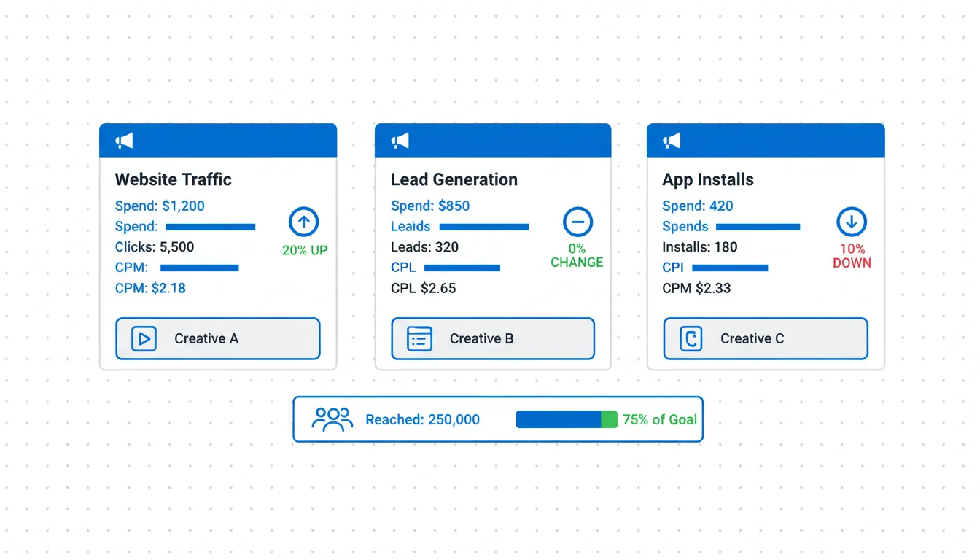Select the Lead Generation campaign title
Viewport: 980px width, 560px height.
454,179
